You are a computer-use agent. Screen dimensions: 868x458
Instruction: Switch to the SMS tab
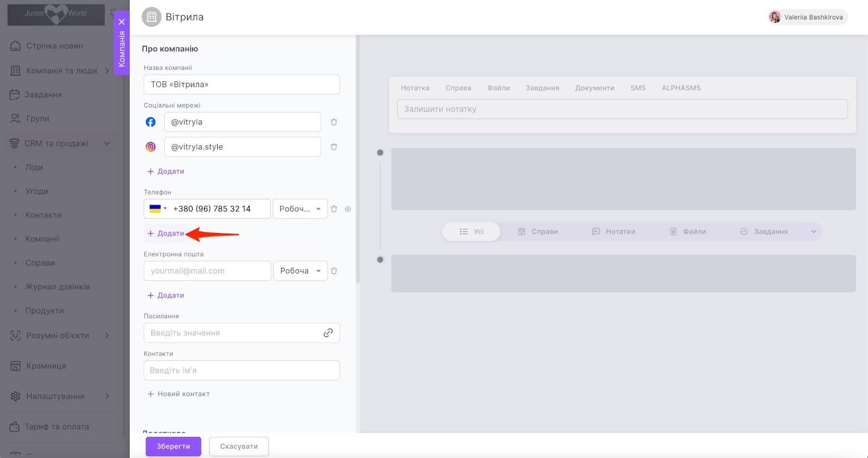[x=637, y=88]
